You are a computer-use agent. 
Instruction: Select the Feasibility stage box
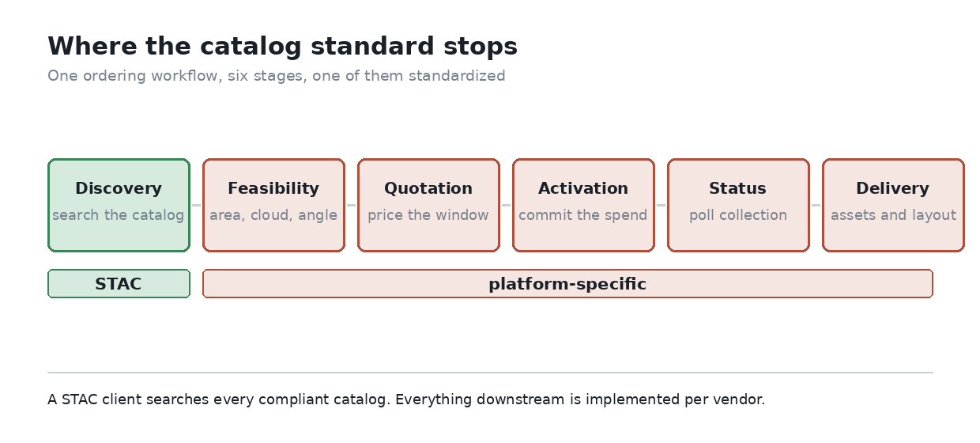click(273, 205)
